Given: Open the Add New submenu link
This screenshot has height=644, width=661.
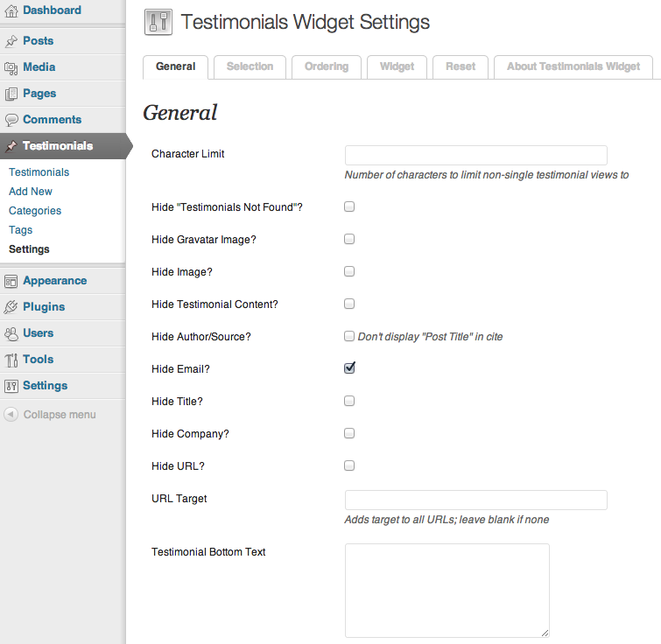Looking at the screenshot, I should [31, 192].
